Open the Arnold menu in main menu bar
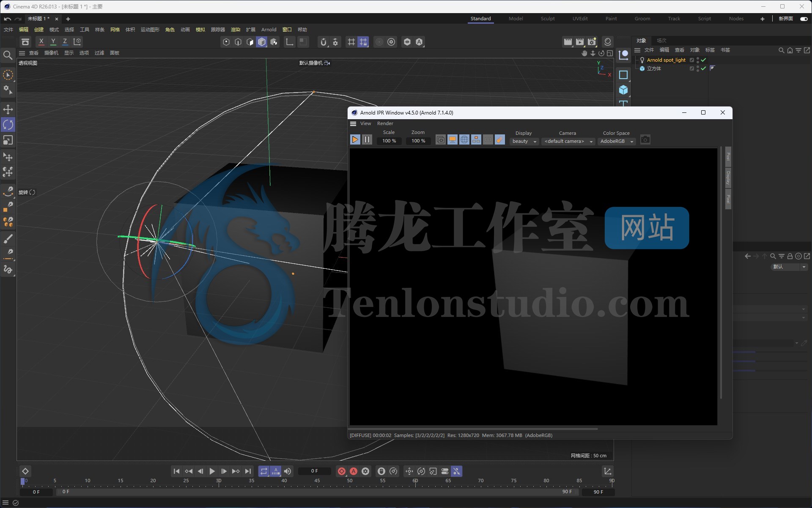 tap(269, 30)
